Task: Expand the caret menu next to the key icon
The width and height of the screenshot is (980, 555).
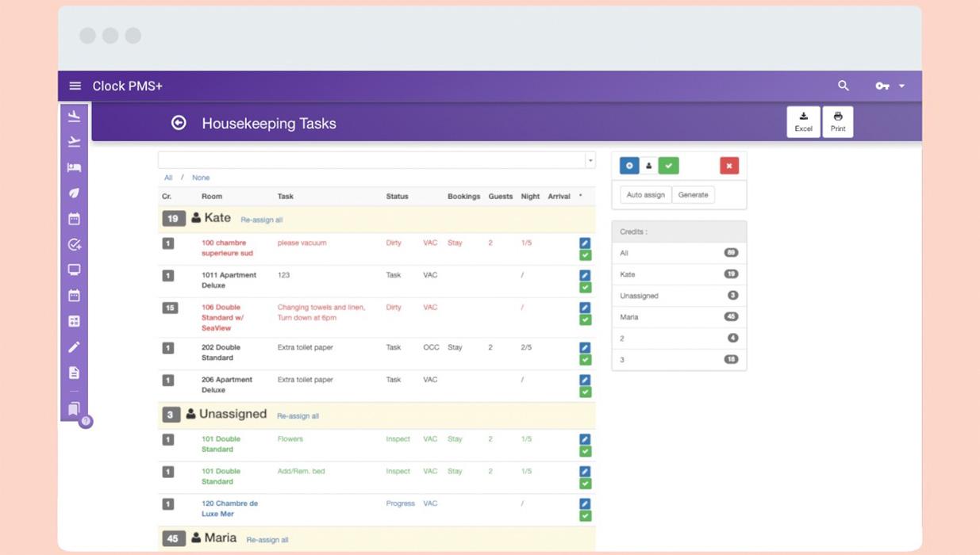Action: [901, 86]
